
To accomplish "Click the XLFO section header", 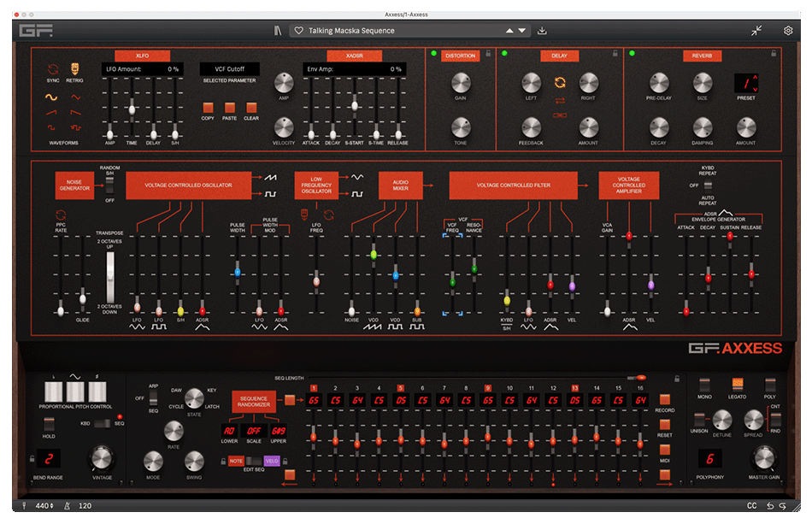I will (143, 56).
